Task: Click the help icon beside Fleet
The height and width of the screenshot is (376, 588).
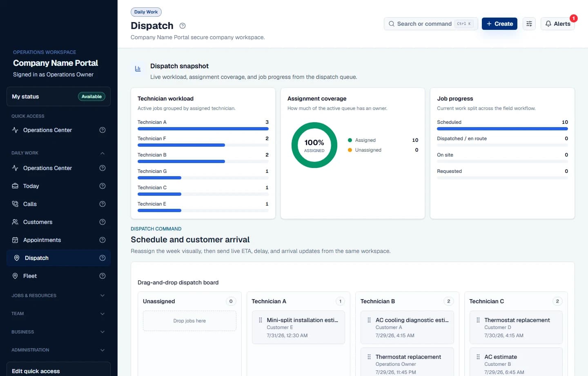Action: (x=102, y=276)
